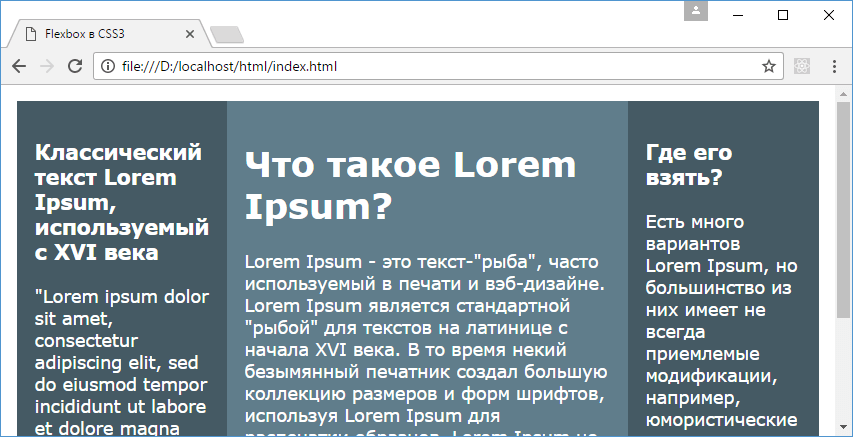The width and height of the screenshot is (853, 437).
Task: Click the address bar with file URL
Action: click(x=430, y=67)
